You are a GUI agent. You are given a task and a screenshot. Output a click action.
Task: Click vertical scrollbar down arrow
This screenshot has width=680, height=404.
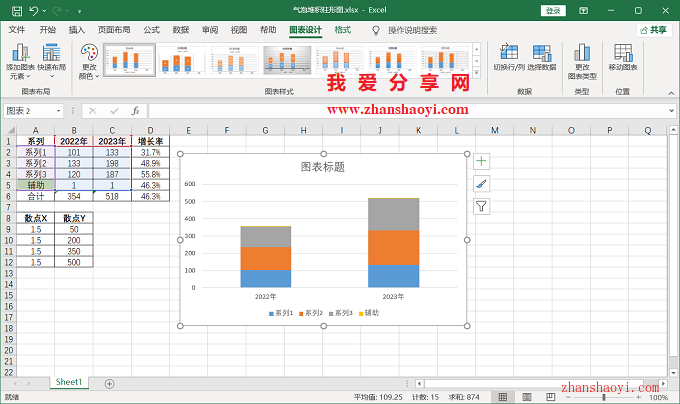click(x=673, y=373)
